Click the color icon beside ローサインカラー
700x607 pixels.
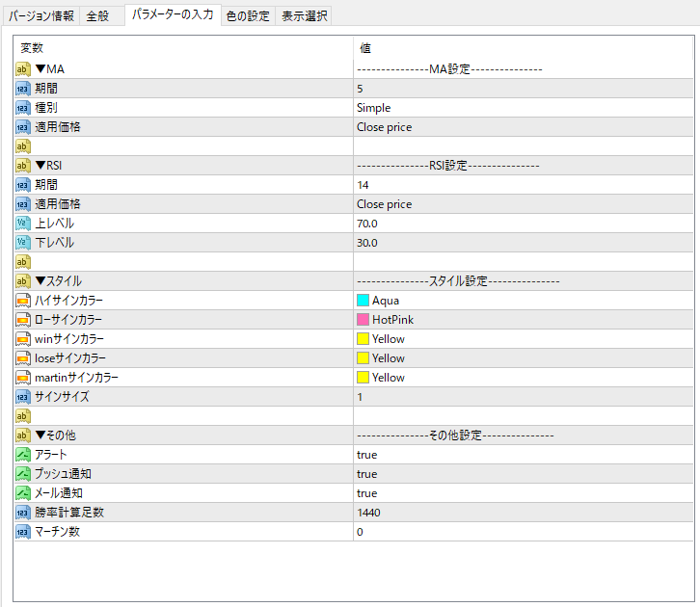point(23,320)
